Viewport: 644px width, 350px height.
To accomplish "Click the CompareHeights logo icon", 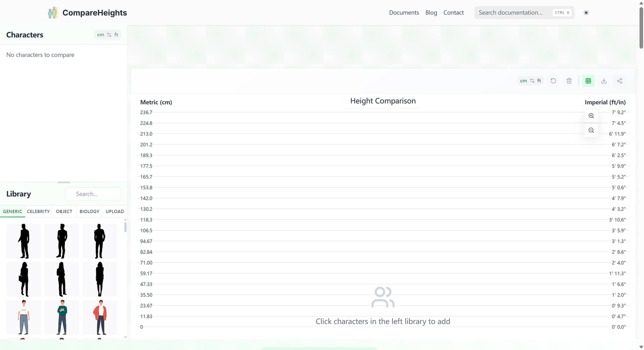I will pyautogui.click(x=53, y=13).
